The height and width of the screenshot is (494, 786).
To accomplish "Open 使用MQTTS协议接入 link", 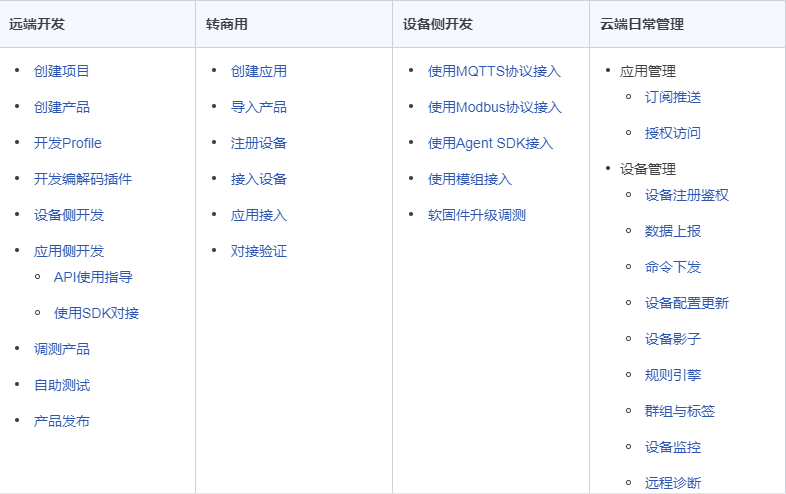I will tap(494, 71).
